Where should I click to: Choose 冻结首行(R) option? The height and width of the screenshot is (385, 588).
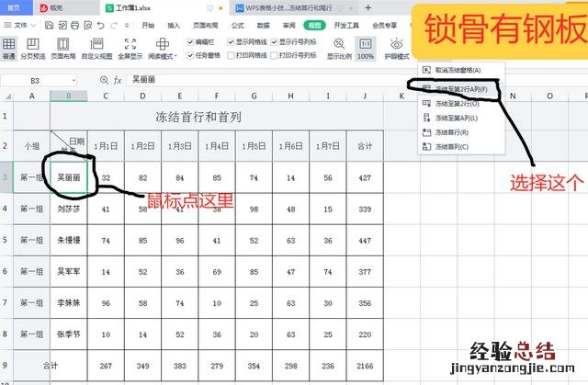click(x=461, y=132)
